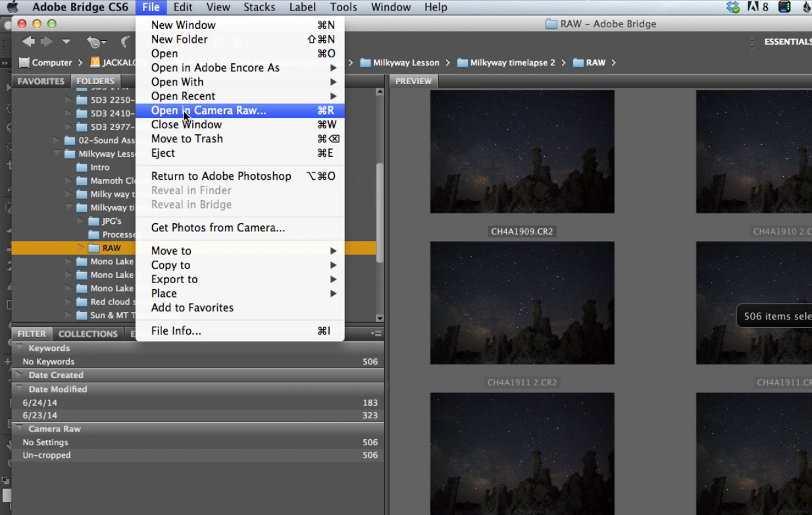The image size is (812, 515).
Task: Expand the Red cloud folder
Action: coord(68,302)
